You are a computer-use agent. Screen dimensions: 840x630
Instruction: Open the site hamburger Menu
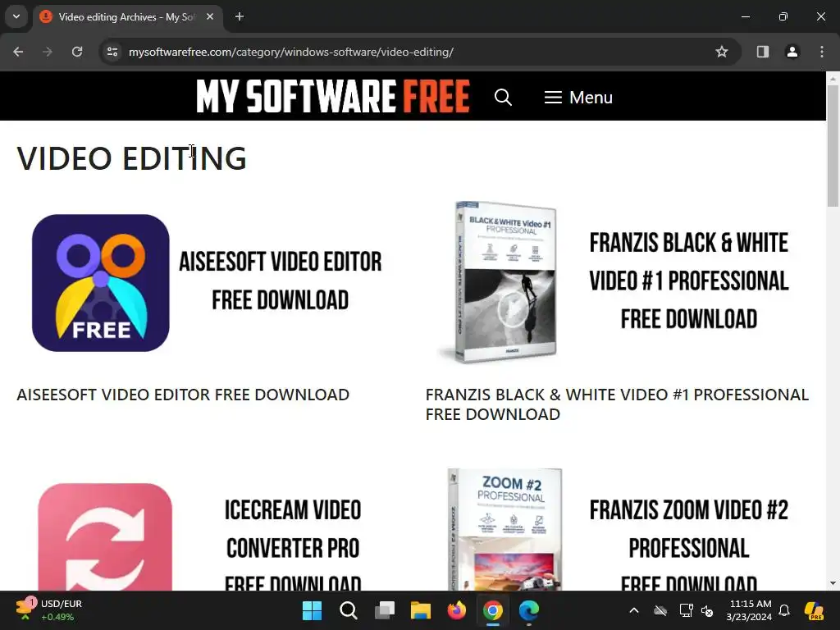click(x=578, y=98)
